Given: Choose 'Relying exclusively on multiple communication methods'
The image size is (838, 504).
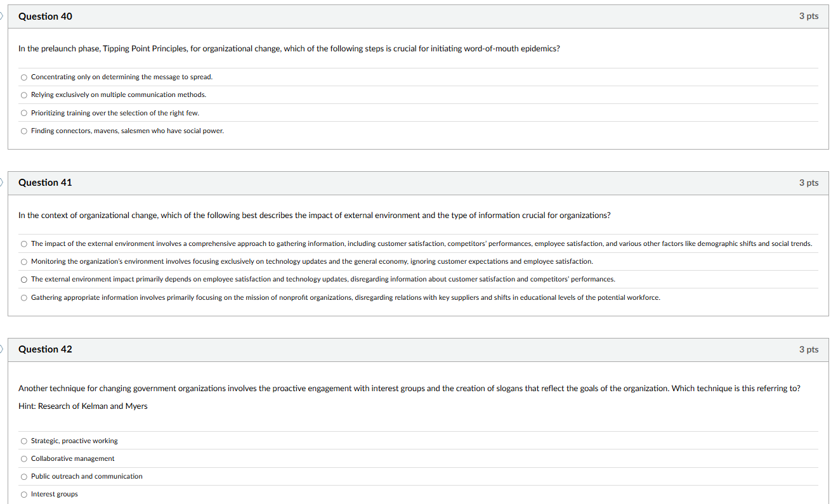Looking at the screenshot, I should (x=23, y=94).
